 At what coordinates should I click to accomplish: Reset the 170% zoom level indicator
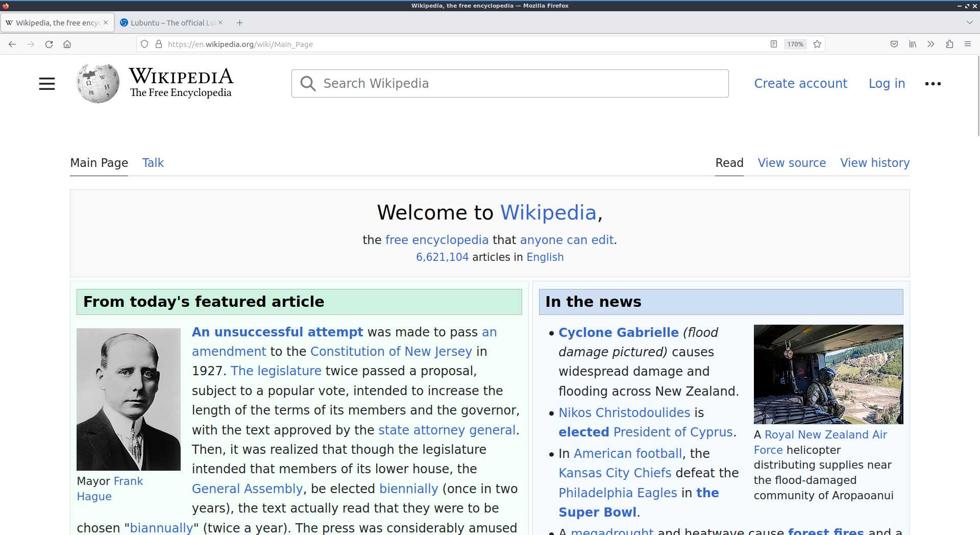pyautogui.click(x=795, y=44)
